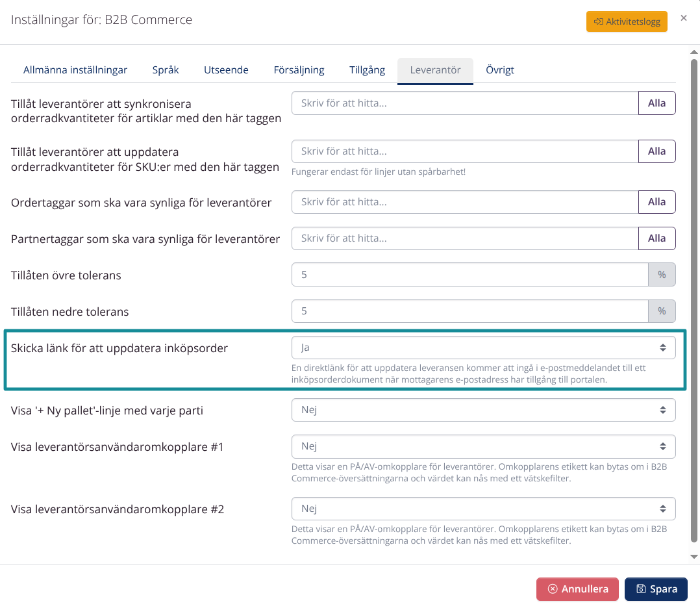700x610 pixels.
Task: Focus tag search field for synkronisera orderradkvantiteter
Action: [x=465, y=103]
